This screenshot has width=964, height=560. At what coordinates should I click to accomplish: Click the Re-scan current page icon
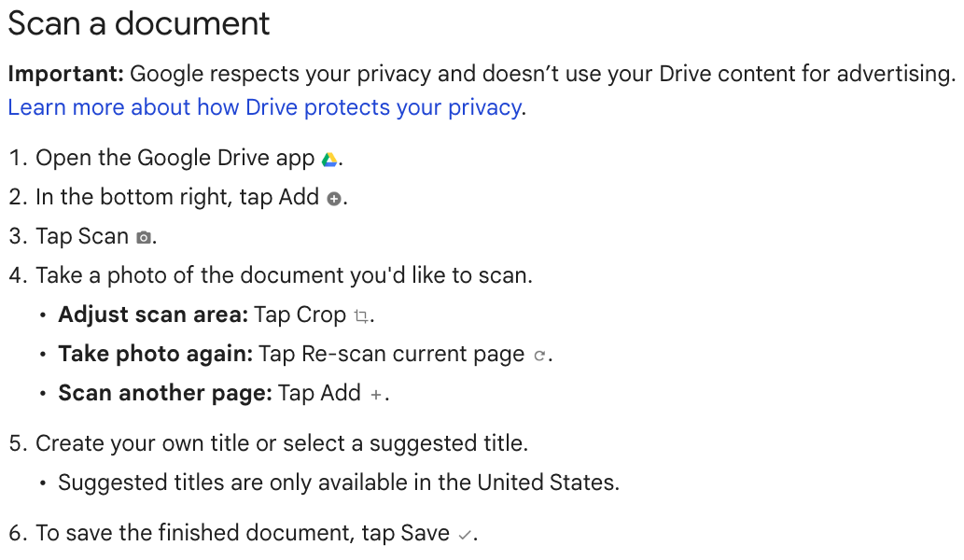tap(539, 356)
